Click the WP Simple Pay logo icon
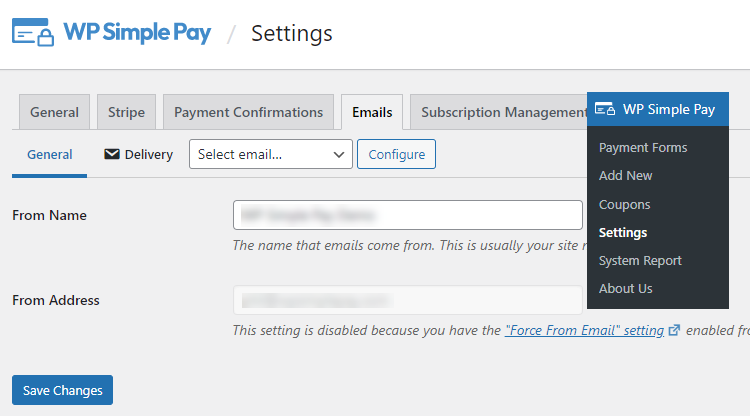 [33, 33]
